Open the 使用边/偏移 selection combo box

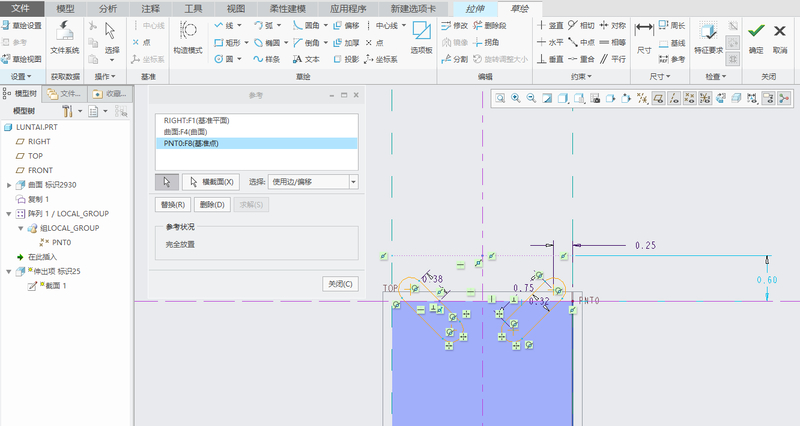(x=313, y=182)
